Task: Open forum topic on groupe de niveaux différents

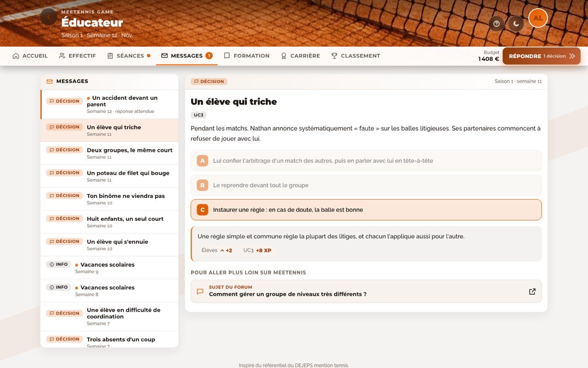Action: (x=366, y=291)
